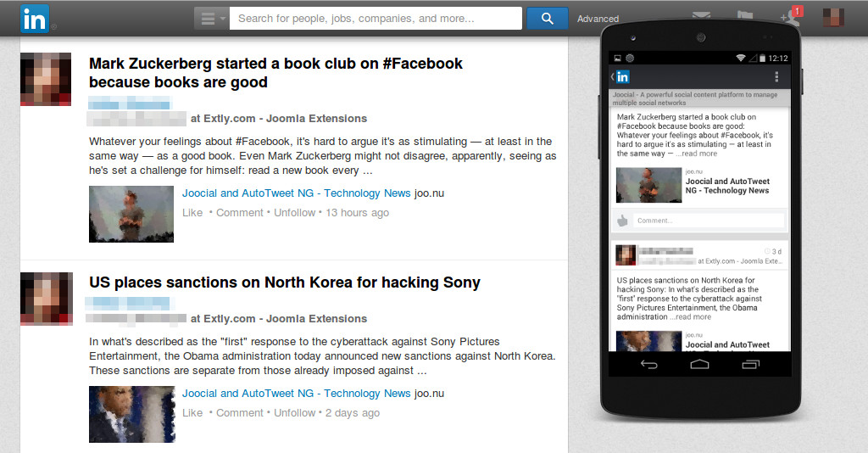Image resolution: width=868 pixels, height=453 pixels.
Task: Tap author avatar on phone Sony post
Action: tap(626, 255)
